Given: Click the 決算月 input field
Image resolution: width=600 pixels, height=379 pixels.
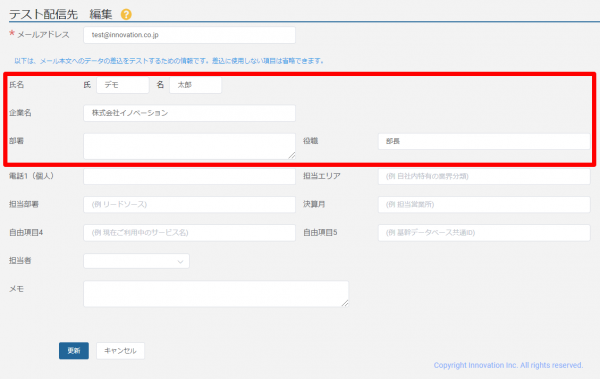Looking at the screenshot, I should [x=484, y=204].
